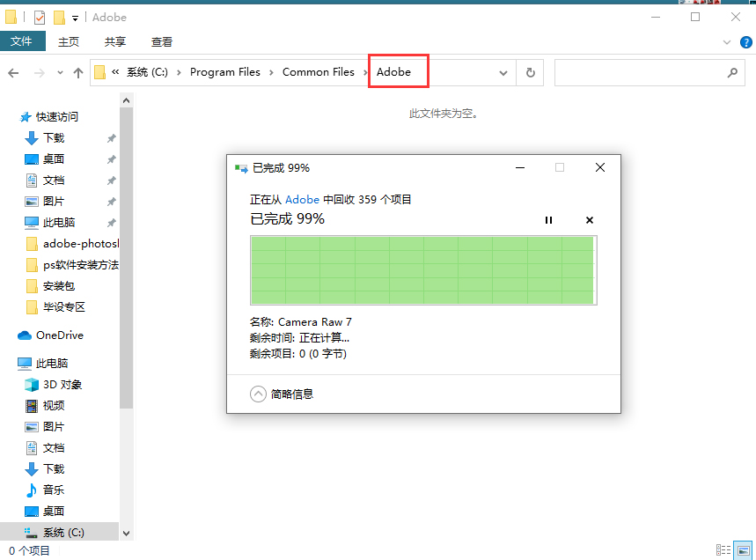Pause the recycle operation in progress dialog
The height and width of the screenshot is (560, 756).
548,220
